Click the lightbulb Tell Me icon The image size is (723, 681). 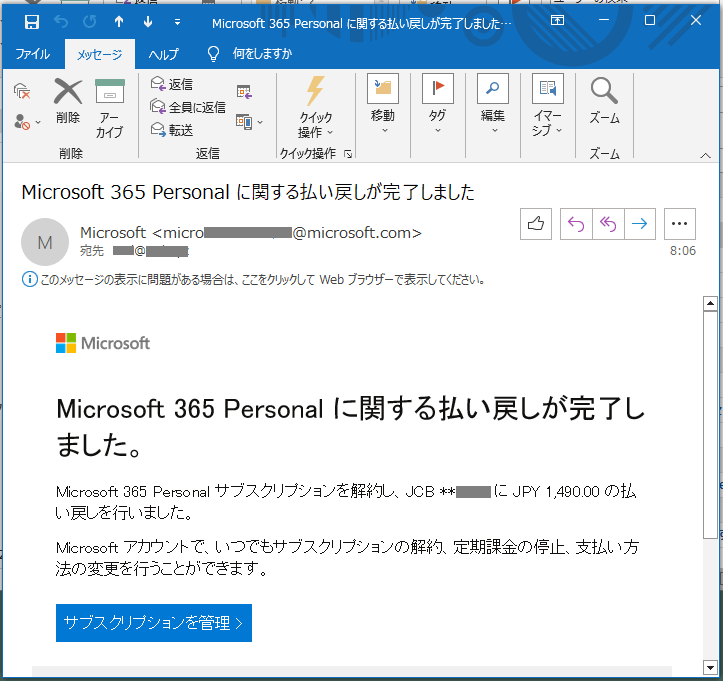point(213,54)
